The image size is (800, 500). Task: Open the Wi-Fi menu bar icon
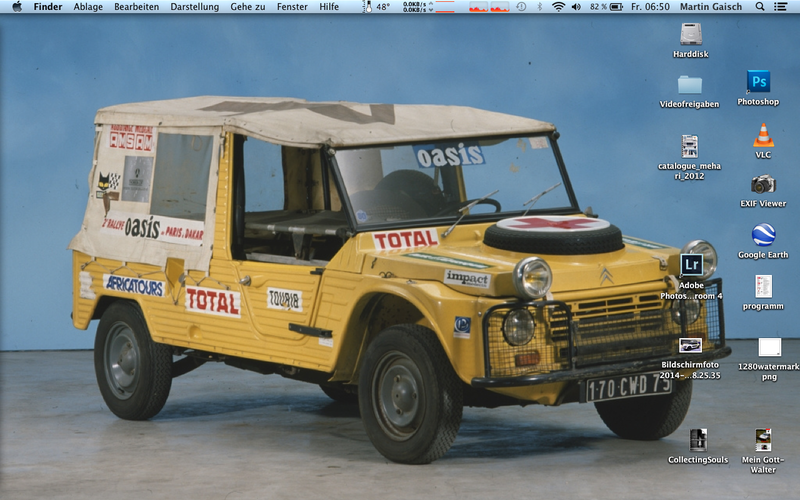(x=559, y=7)
